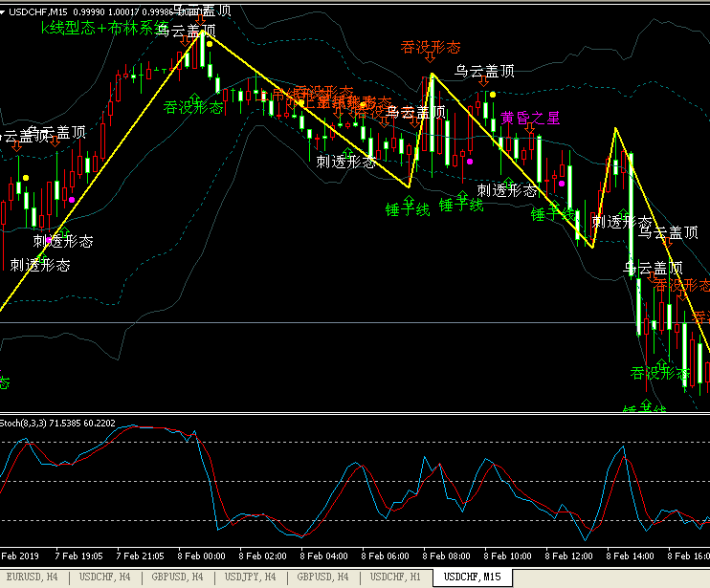
Task: Open the USDCHF,H1 chart tab
Action: [x=395, y=577]
